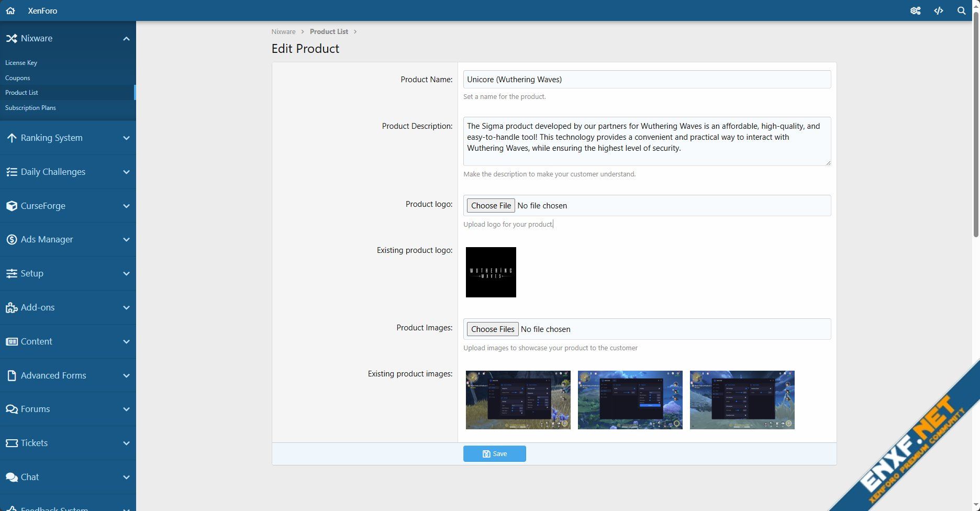Click the description textarea resize handle
Screen dimensions: 980x511
pyautogui.click(x=828, y=162)
